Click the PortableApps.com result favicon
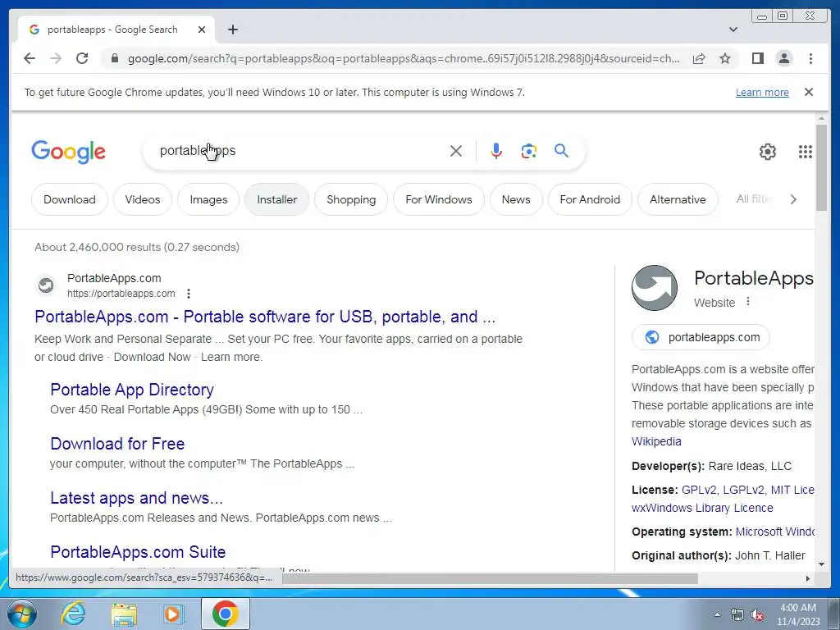 [x=46, y=285]
